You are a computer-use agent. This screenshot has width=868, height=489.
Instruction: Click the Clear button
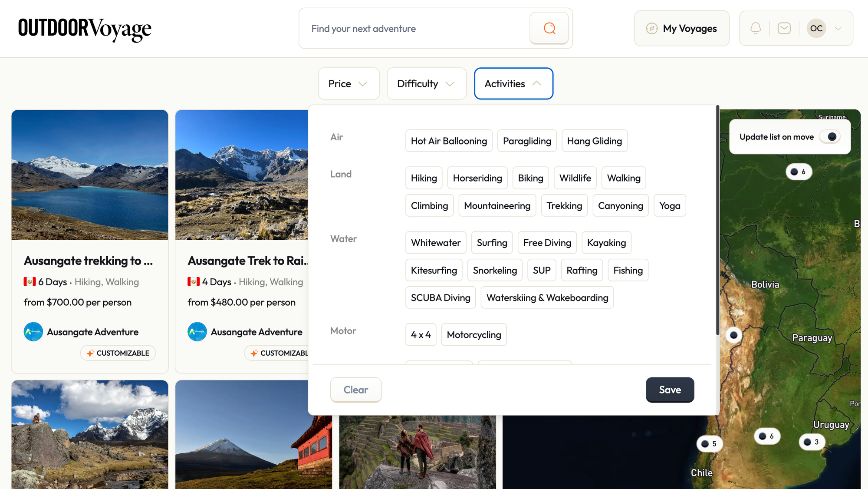click(x=355, y=390)
